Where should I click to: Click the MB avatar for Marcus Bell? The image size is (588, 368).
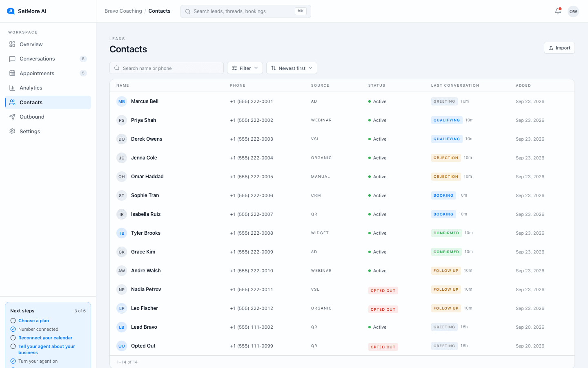point(122,101)
